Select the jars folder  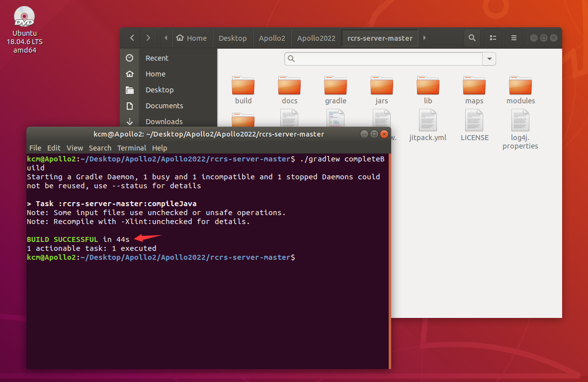tap(381, 90)
